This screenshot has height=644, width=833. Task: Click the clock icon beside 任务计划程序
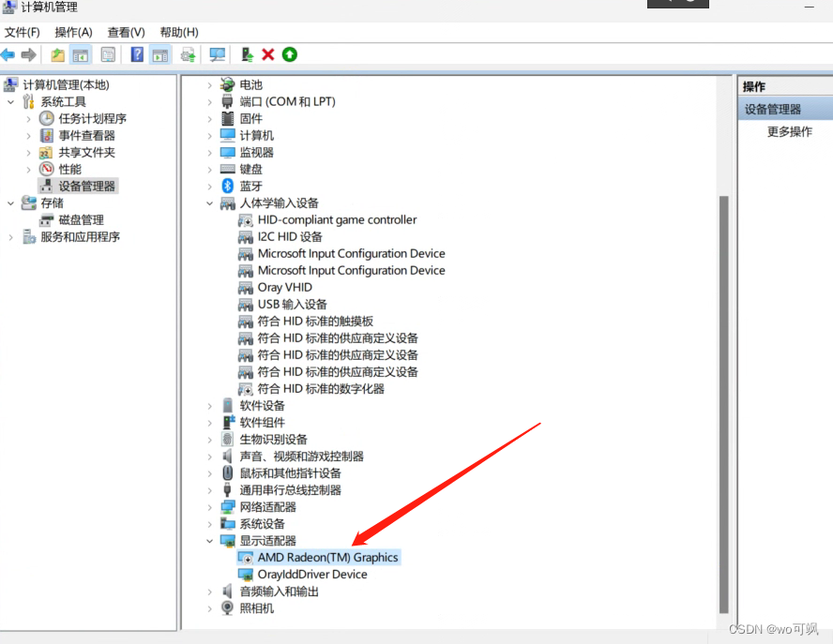(x=47, y=118)
